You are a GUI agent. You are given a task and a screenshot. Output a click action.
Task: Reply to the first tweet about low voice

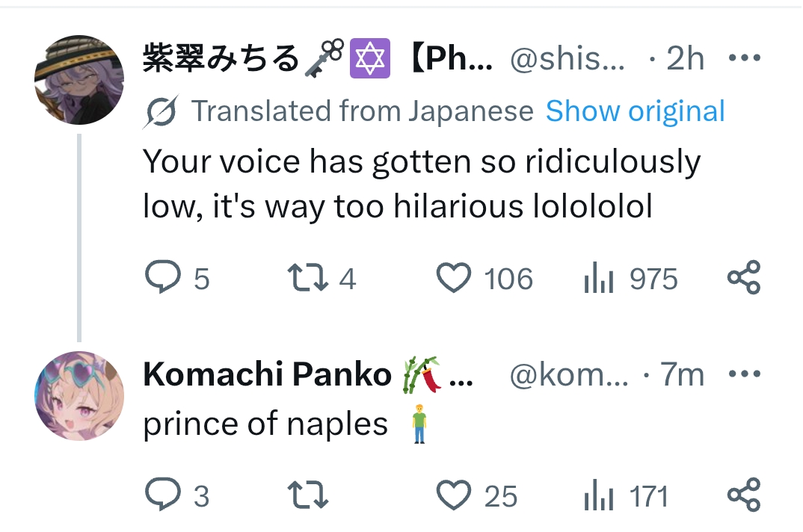click(159, 279)
